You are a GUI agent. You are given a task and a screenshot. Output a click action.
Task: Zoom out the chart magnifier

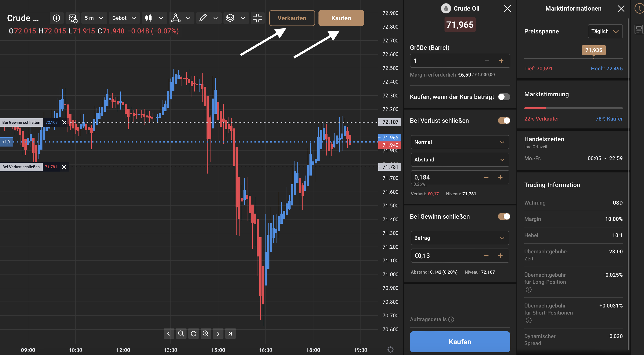pyautogui.click(x=181, y=333)
